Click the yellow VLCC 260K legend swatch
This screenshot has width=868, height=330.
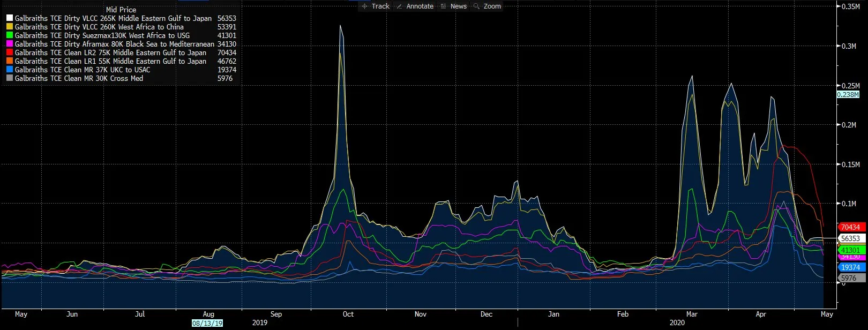click(x=10, y=27)
